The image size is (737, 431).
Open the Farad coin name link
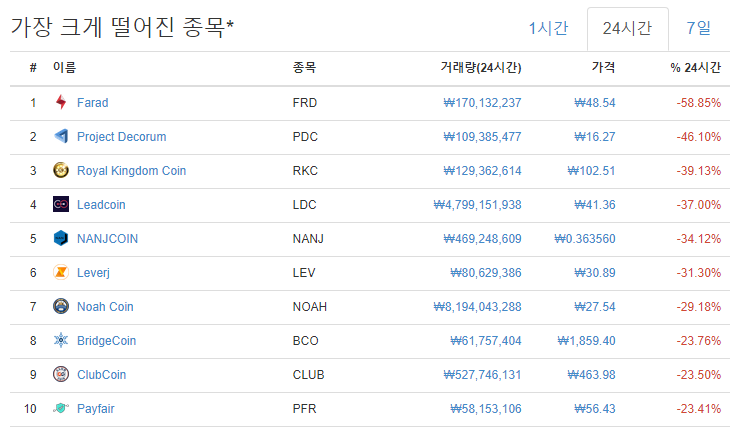pyautogui.click(x=92, y=102)
